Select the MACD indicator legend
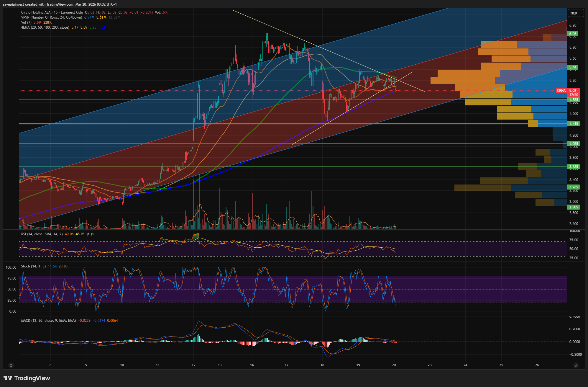 point(48,321)
